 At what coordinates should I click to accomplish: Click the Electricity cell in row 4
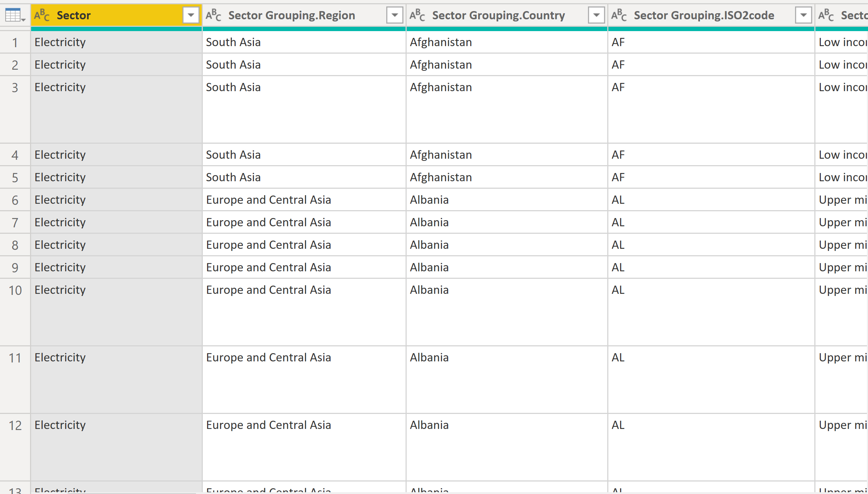click(117, 155)
